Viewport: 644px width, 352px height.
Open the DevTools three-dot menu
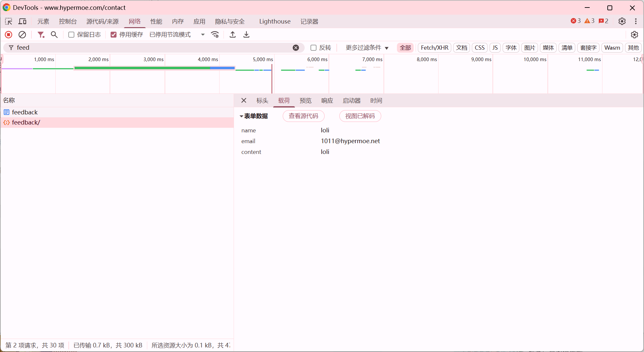[636, 21]
